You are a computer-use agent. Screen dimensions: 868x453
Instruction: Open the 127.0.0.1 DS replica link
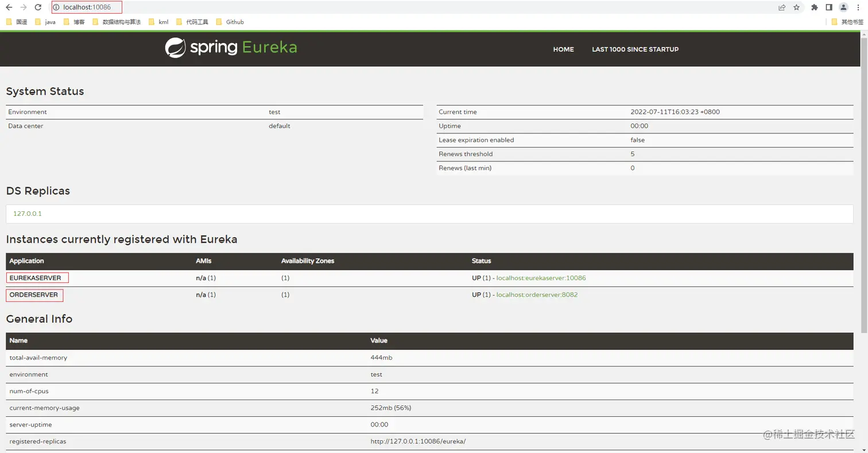coord(28,214)
